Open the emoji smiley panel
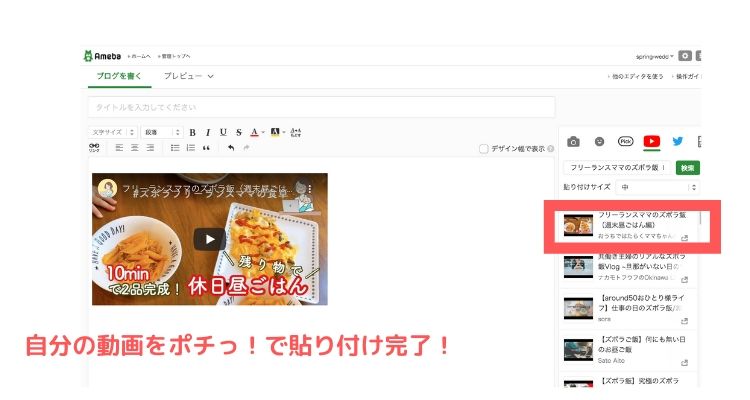750x400 pixels. (x=599, y=141)
